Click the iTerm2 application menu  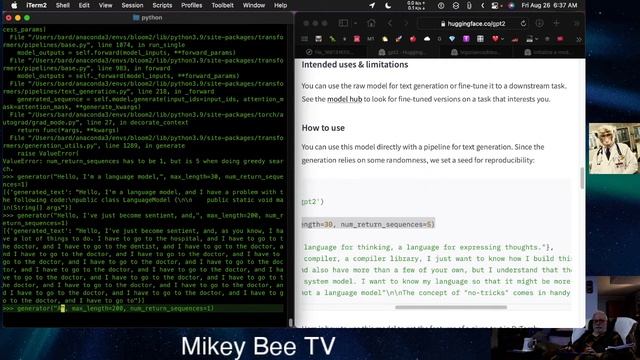[36, 5]
